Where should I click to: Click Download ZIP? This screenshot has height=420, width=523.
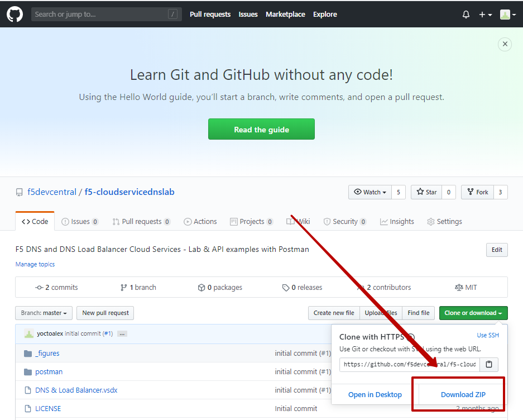(463, 394)
